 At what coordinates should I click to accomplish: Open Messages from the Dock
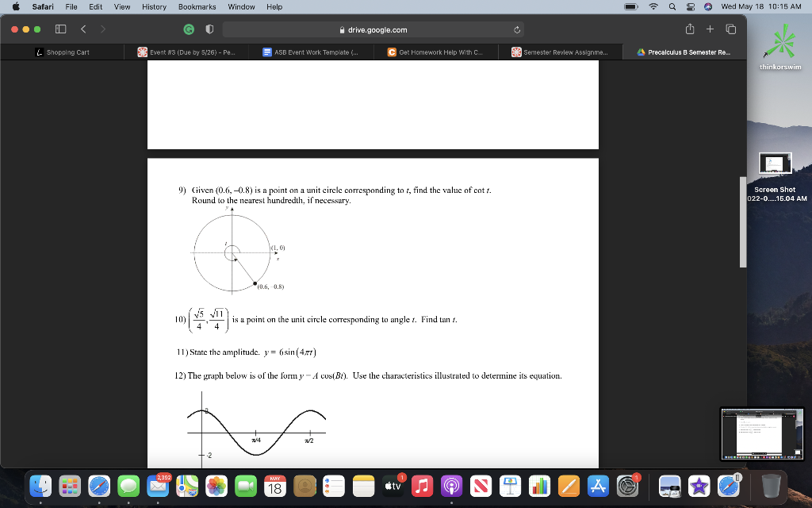(128, 487)
